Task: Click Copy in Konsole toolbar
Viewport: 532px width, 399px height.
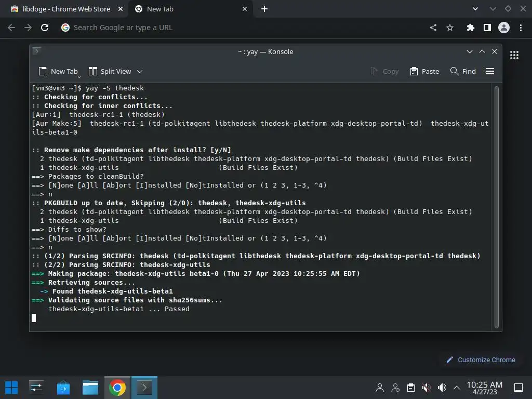Action: click(x=384, y=71)
